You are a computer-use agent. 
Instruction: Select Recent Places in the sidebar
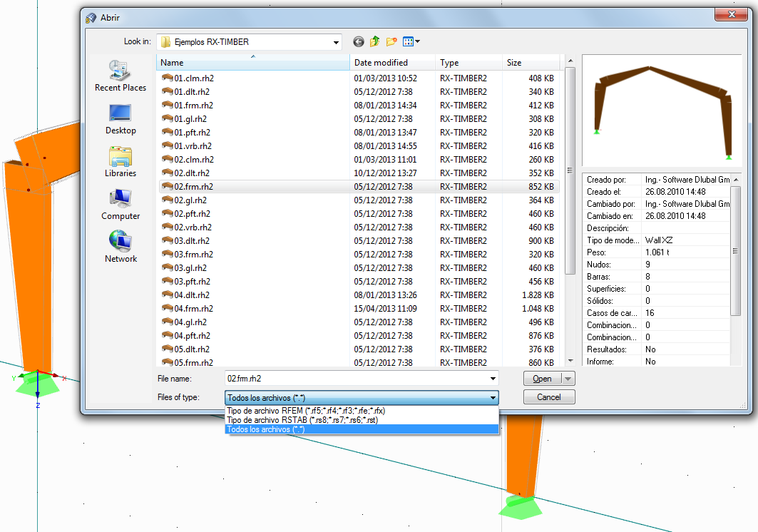(x=120, y=71)
